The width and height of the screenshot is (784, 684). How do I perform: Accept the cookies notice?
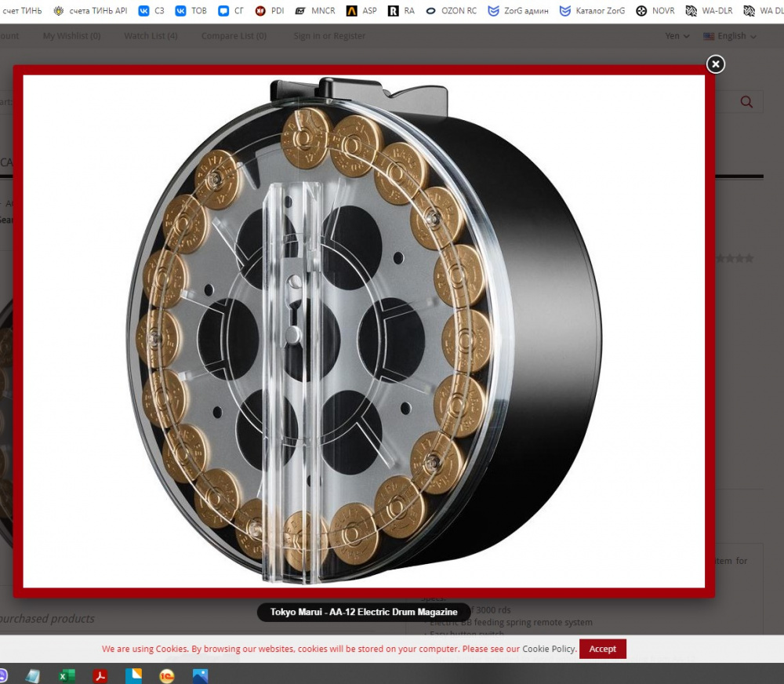point(602,649)
